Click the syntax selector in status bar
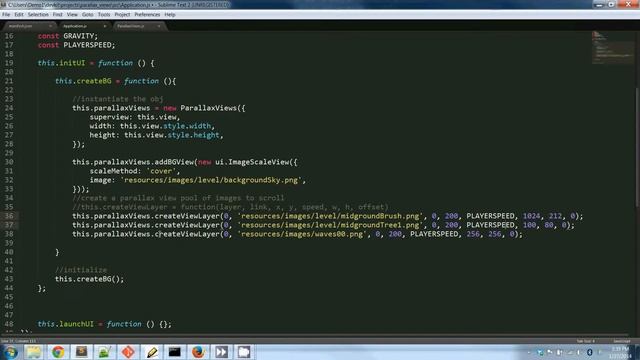This screenshot has width=640, height=360. [x=622, y=341]
